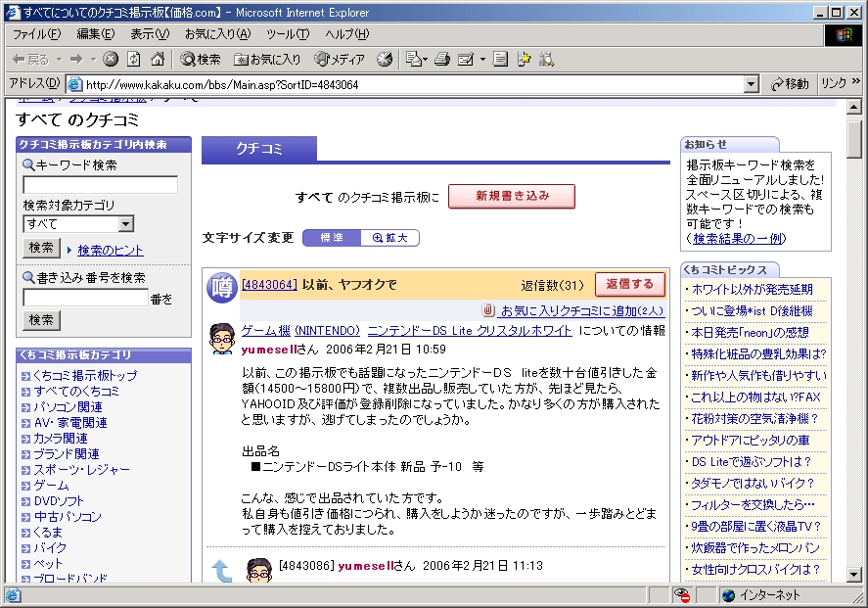868x608 pixels.
Task: Open the 検索結果の一例 link
Action: pyautogui.click(x=739, y=239)
